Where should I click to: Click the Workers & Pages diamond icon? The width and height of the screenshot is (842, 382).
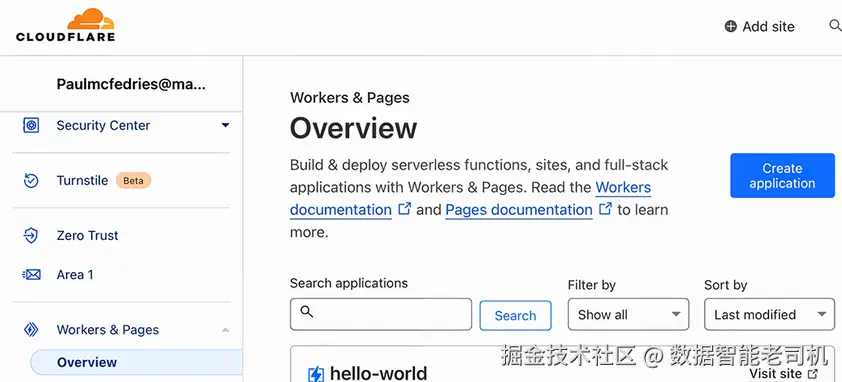(31, 329)
